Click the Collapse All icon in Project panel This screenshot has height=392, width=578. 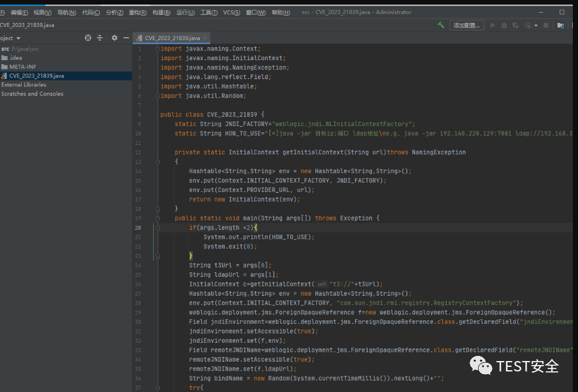[x=100, y=38]
